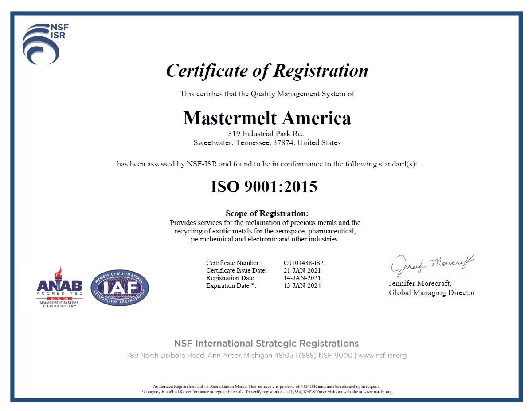The image size is (532, 411).
Task: Open the www.nsf-isr.org website link
Action: 382,356
